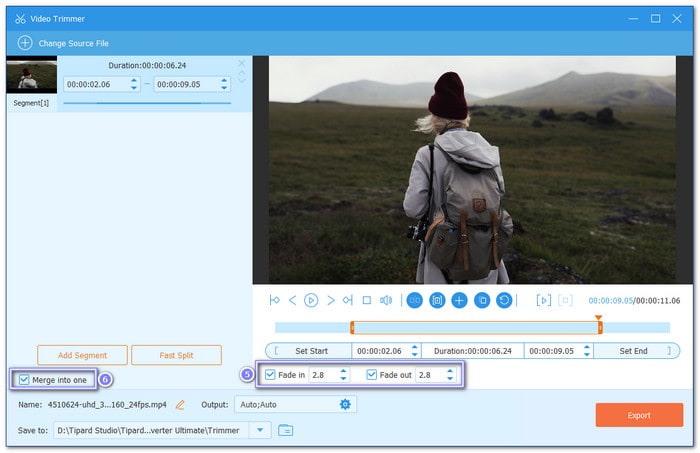The image size is (700, 453).
Task: Step to the previous frame arrow
Action: click(x=292, y=300)
